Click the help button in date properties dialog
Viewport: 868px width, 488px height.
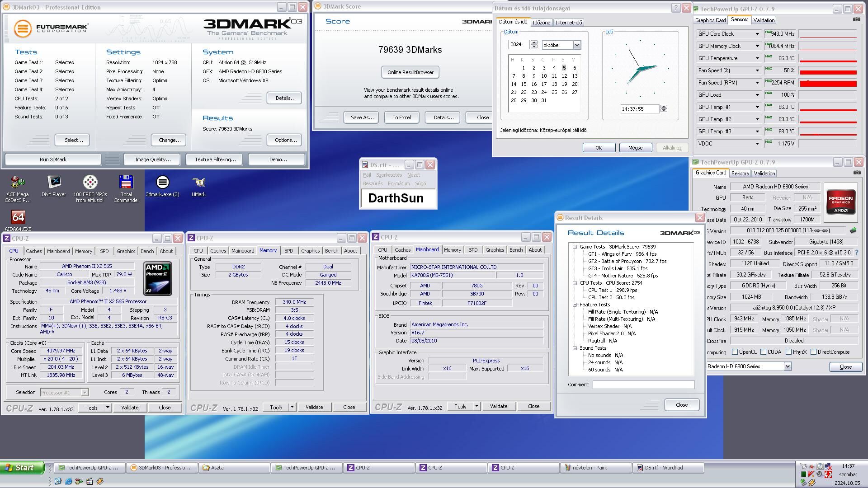coord(676,8)
